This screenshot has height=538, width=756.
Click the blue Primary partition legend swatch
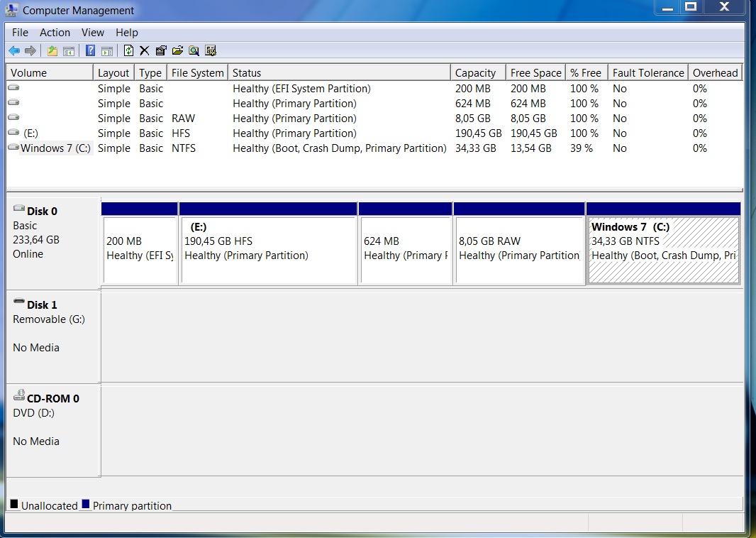pyautogui.click(x=86, y=504)
